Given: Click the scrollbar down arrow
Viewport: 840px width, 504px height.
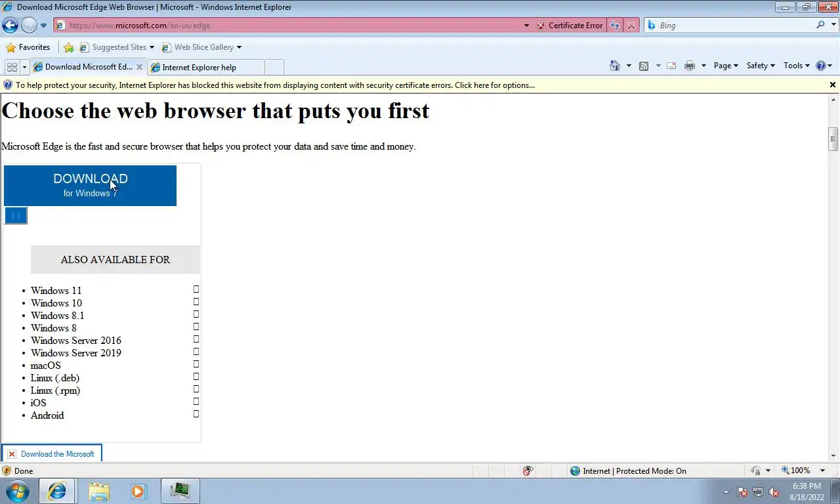Looking at the screenshot, I should (x=833, y=456).
